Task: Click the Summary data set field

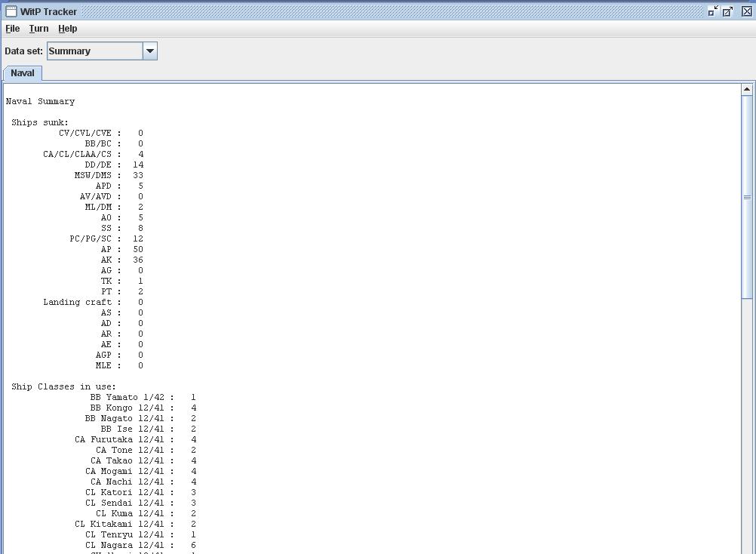Action: 95,51
